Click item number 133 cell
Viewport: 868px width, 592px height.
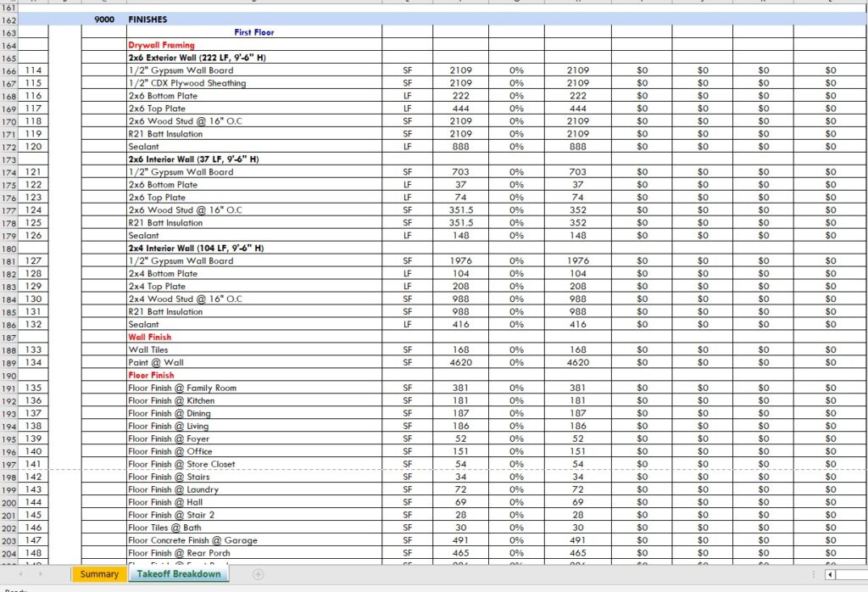[33, 349]
